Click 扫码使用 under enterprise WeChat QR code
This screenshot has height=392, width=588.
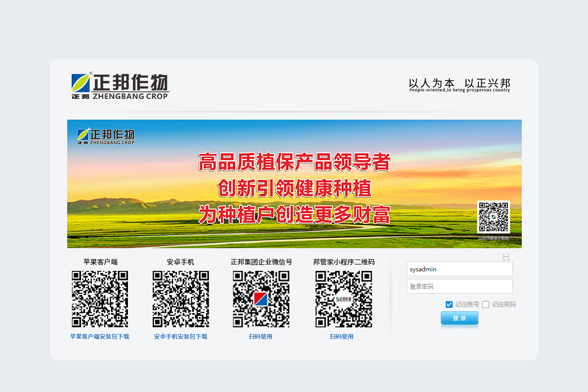point(260,337)
